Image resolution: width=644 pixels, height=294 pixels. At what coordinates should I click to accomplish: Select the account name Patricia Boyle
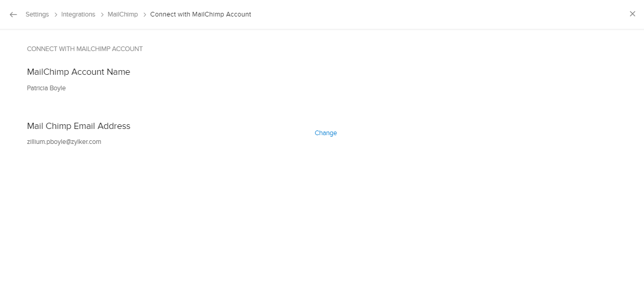click(46, 88)
